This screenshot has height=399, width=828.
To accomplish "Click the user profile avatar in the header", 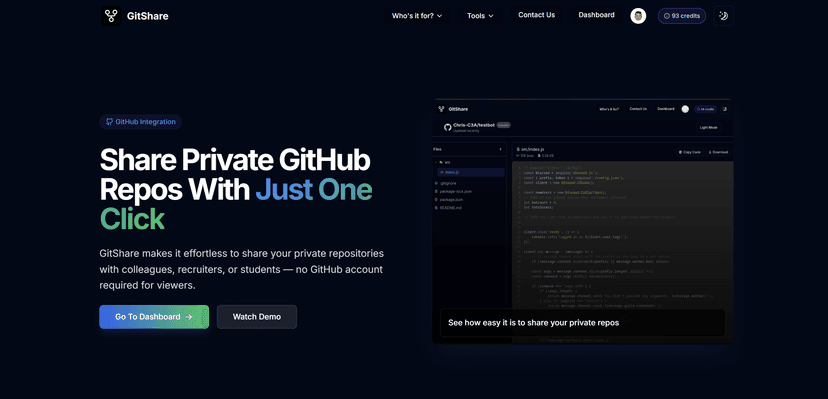I will coord(638,16).
